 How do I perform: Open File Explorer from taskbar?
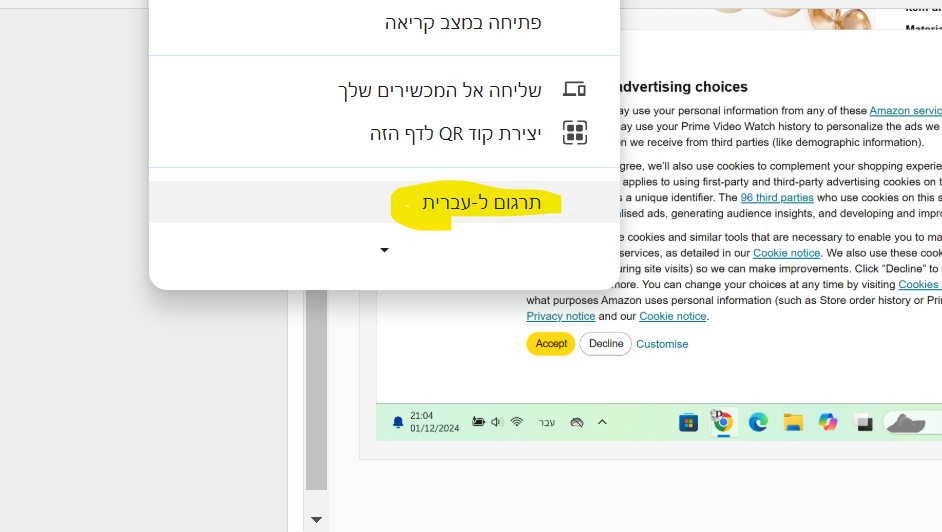tap(793, 423)
